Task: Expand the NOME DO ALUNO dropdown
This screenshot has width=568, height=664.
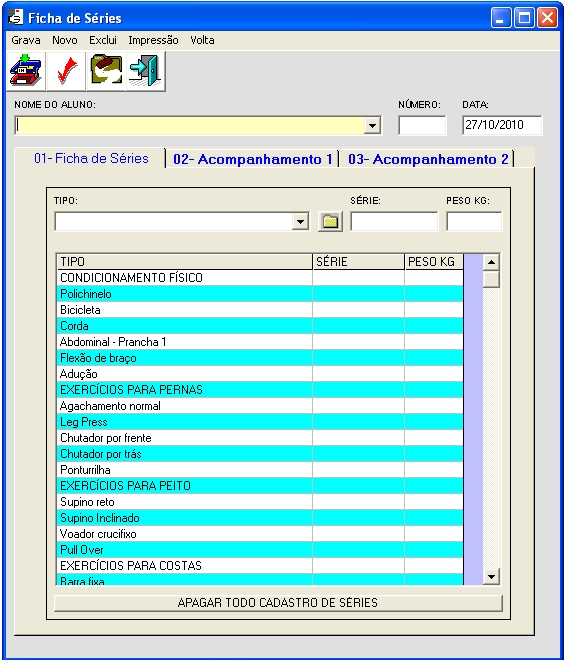Action: 372,126
